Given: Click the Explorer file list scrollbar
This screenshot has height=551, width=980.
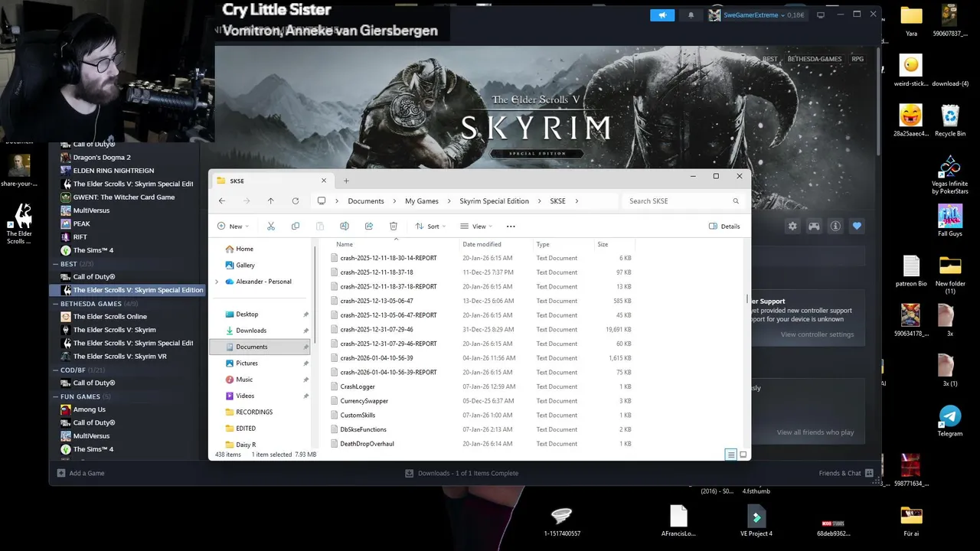Looking at the screenshot, I should point(747,298).
